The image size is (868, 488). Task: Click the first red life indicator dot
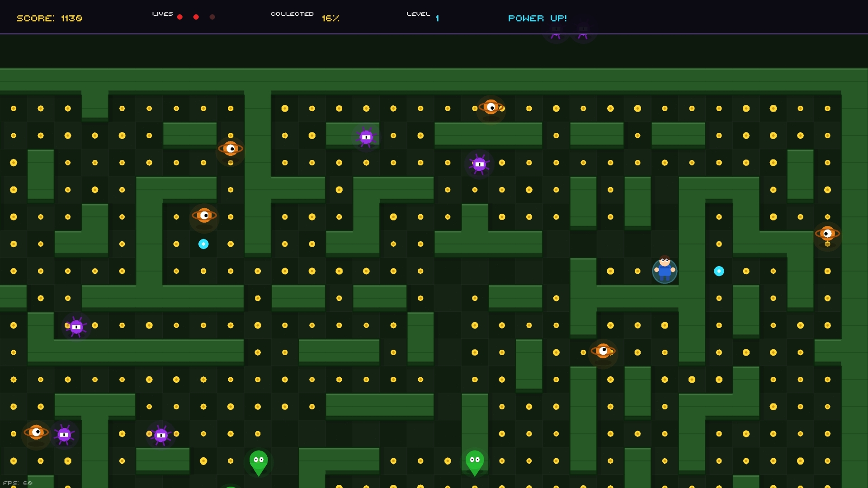(x=180, y=17)
